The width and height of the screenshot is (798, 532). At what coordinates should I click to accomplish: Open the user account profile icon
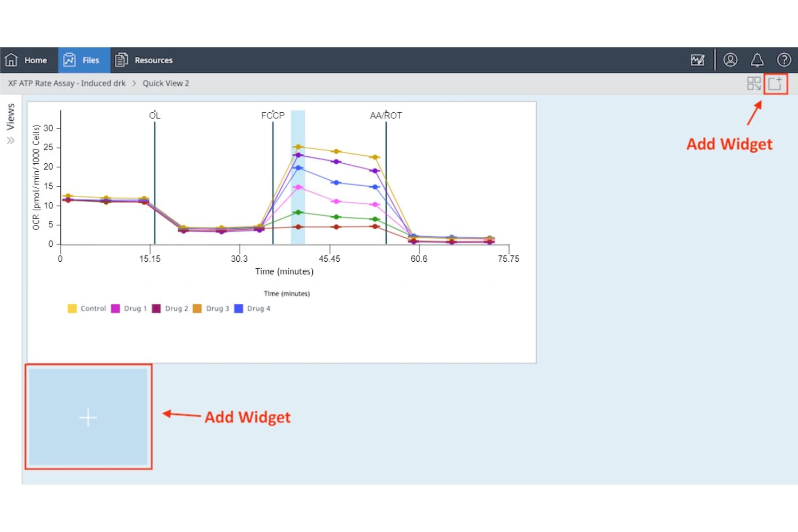(x=730, y=60)
